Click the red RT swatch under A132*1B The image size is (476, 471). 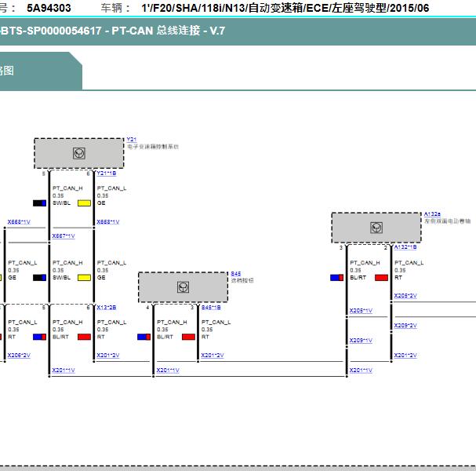[x=381, y=277]
